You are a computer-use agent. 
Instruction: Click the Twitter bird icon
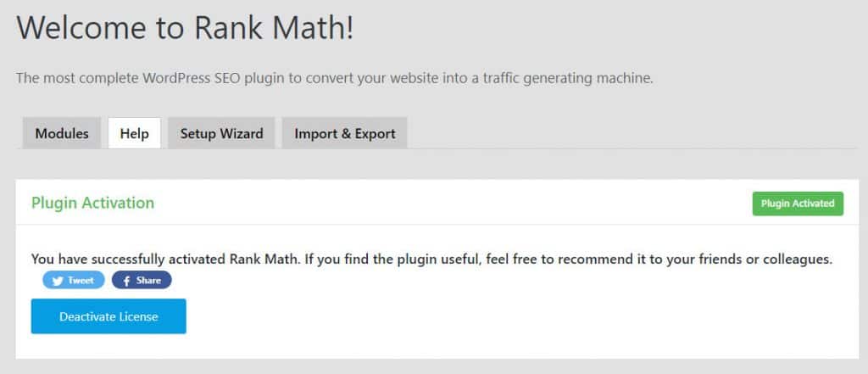pyautogui.click(x=58, y=281)
